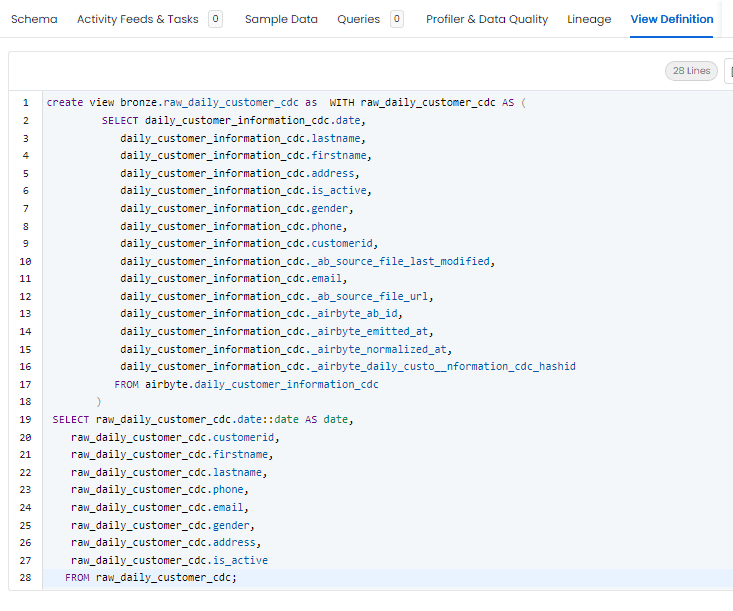
Task: Click the 'raw_daily_customer_cdc.customerid' line
Action: coord(175,437)
